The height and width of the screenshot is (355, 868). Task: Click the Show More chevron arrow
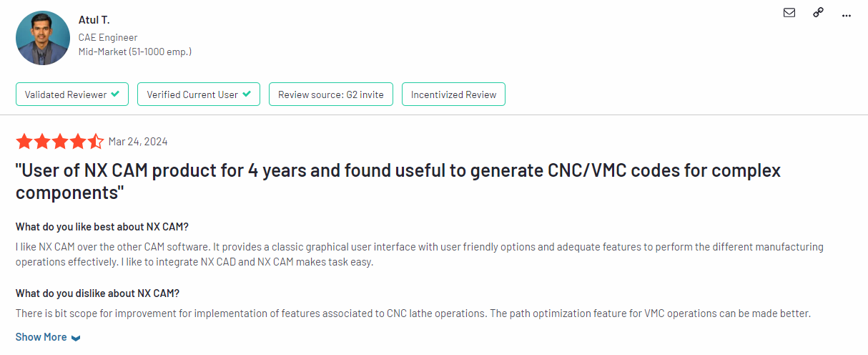pyautogui.click(x=76, y=338)
